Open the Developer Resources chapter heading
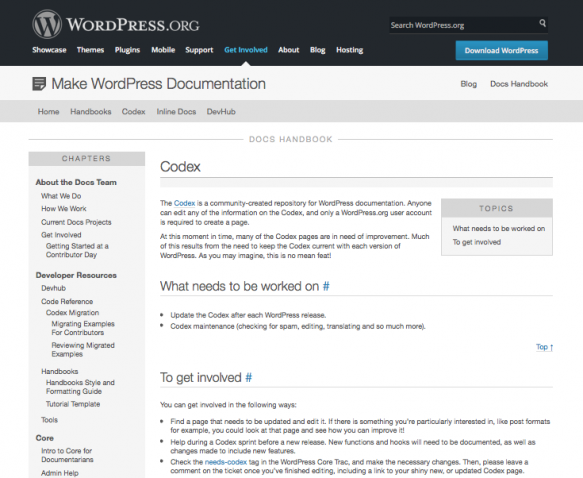Viewport: 583px width, 478px height. [x=76, y=275]
